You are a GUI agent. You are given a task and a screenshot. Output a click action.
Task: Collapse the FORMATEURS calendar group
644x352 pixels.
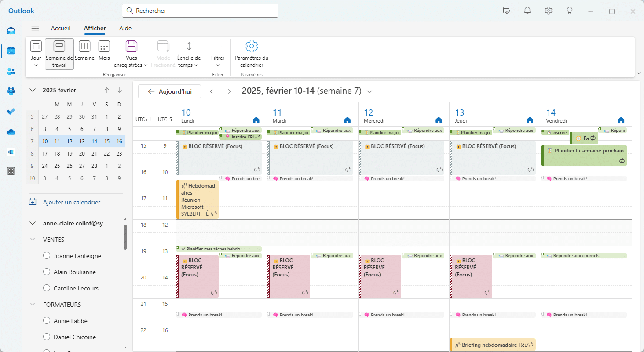point(32,305)
